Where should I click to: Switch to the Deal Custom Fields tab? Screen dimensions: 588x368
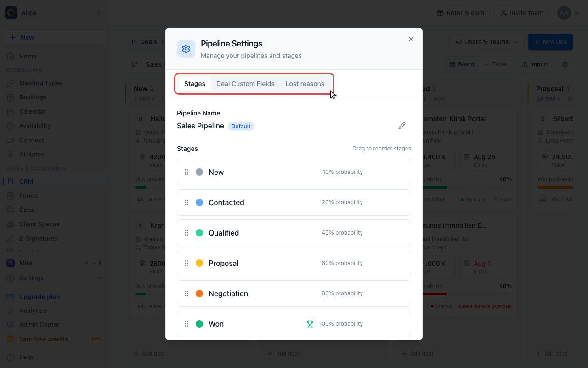(x=245, y=84)
